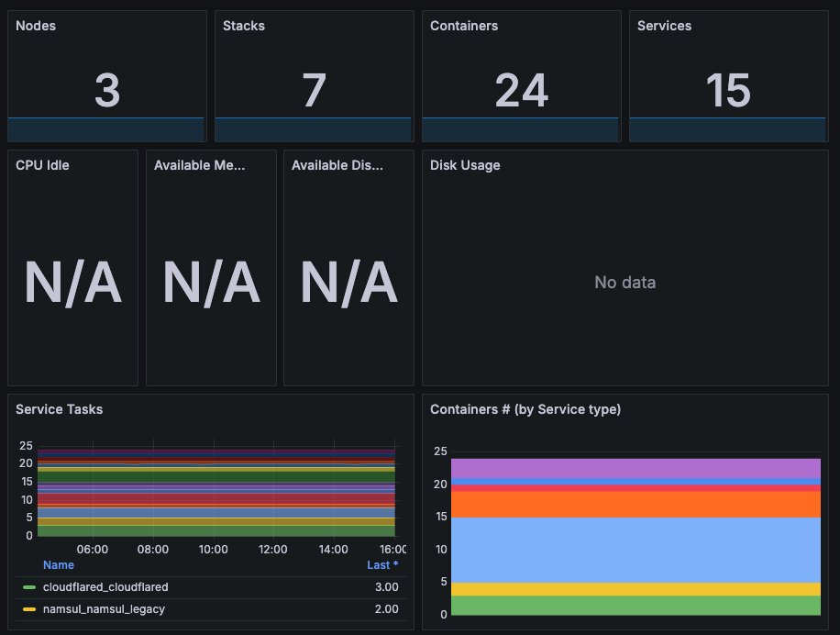Click the wide red band in Service Tasks graph
The width and height of the screenshot is (840, 635).
pyautogui.click(x=216, y=498)
